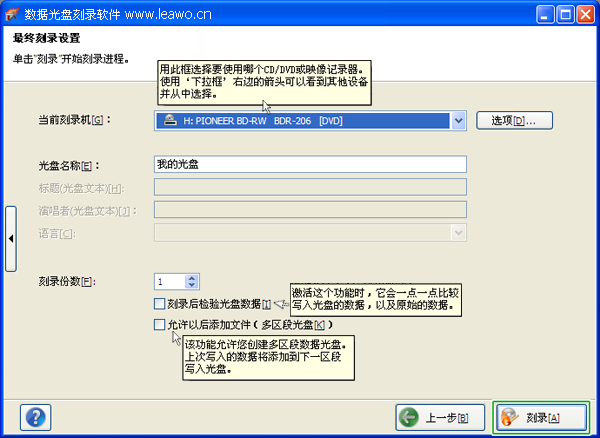Decrease the copies count with down arrow
The width and height of the screenshot is (600, 438).
(192, 285)
